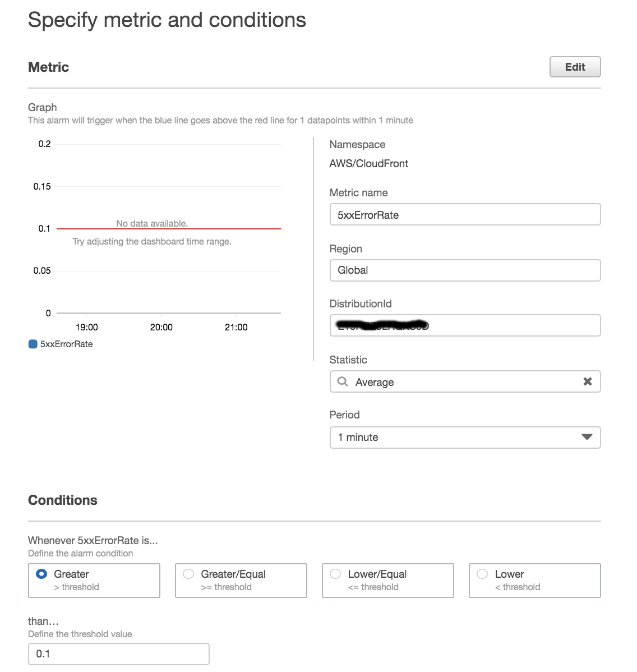Select Lower/Equal radio button
Image resolution: width=637 pixels, height=672 pixels.
tap(335, 574)
